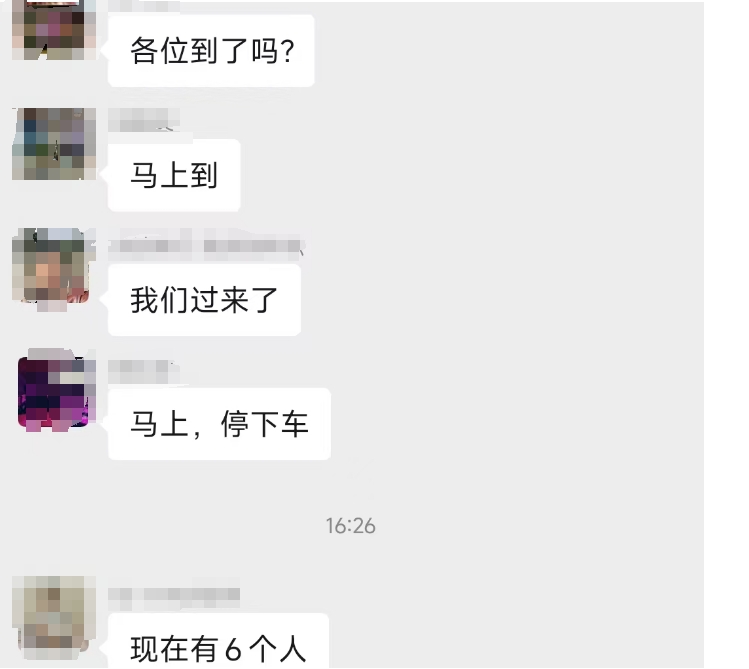749x669 pixels.
Task: Click the white strip at chat's right edge
Action: click(726, 334)
